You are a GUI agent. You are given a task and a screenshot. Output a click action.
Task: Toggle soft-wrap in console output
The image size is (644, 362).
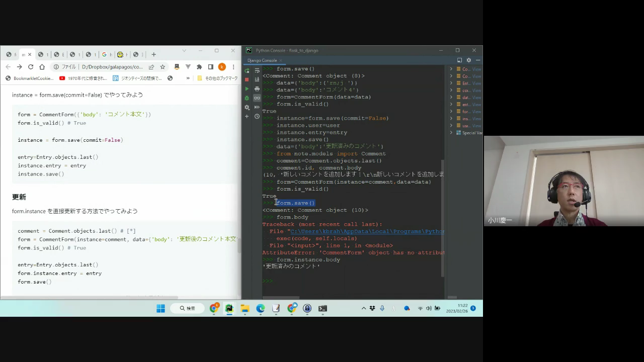click(257, 70)
